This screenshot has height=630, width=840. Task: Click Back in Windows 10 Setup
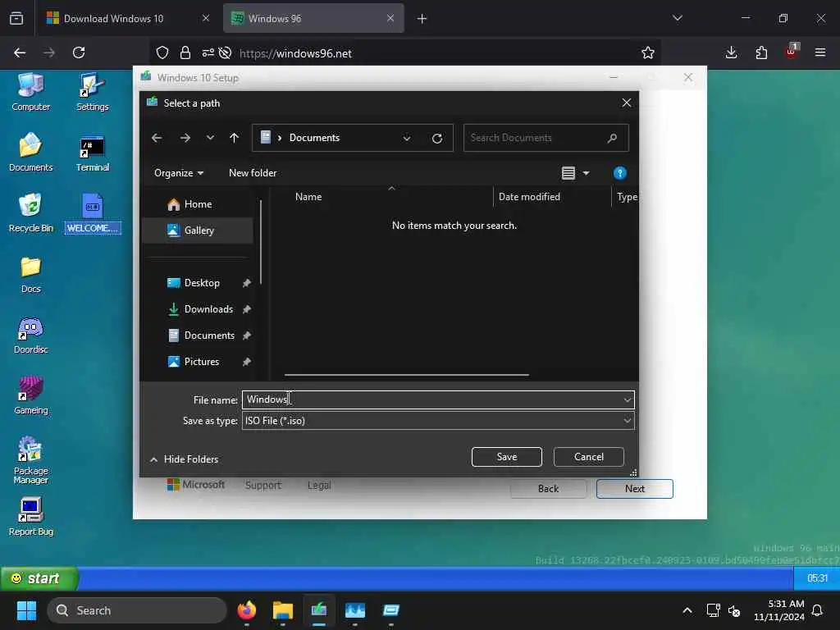point(549,489)
